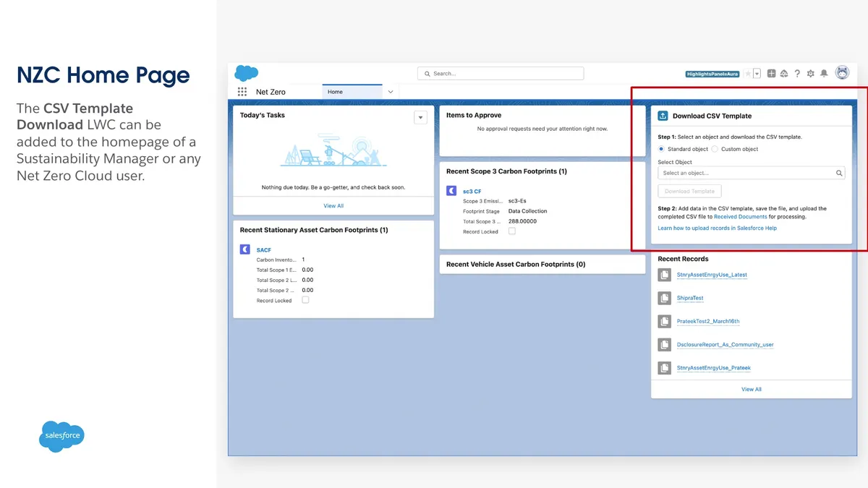Open StnryAssetEnrgyUse_Prateek record
The height and width of the screenshot is (488, 868).
714,368
